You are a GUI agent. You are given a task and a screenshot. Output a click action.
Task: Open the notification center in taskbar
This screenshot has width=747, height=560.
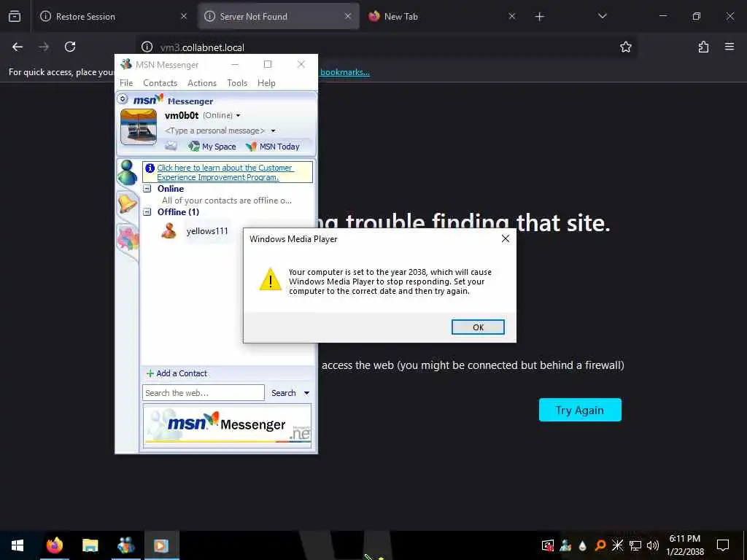723,545
